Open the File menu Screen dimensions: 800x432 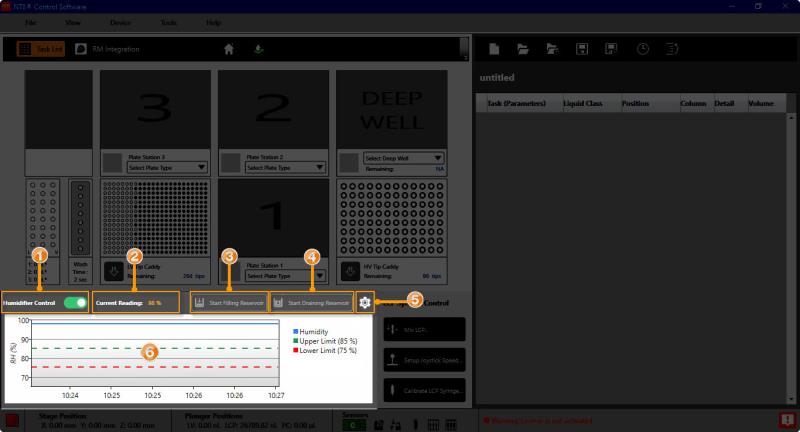31,22
